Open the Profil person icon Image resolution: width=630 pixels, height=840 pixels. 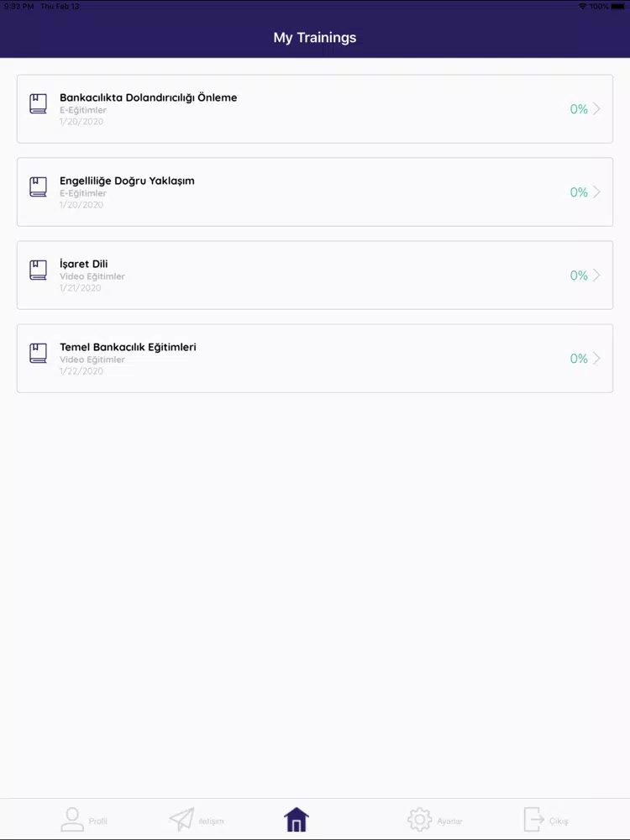click(x=71, y=820)
